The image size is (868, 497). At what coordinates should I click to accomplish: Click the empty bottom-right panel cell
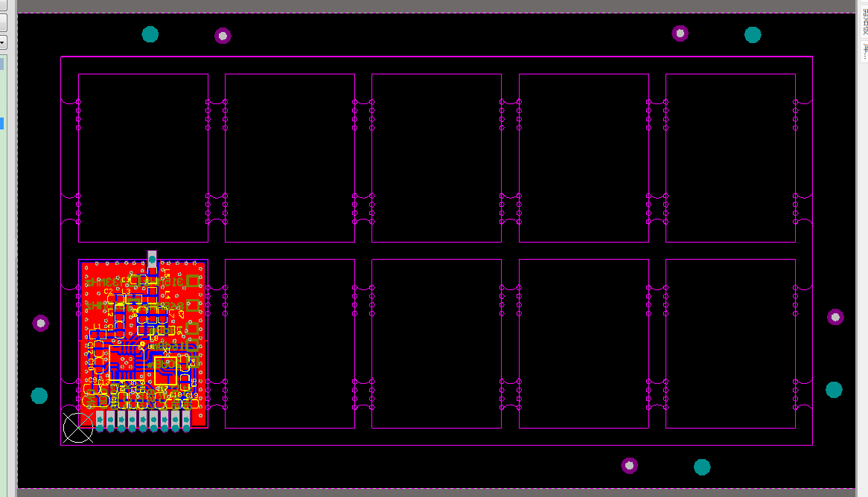731,344
